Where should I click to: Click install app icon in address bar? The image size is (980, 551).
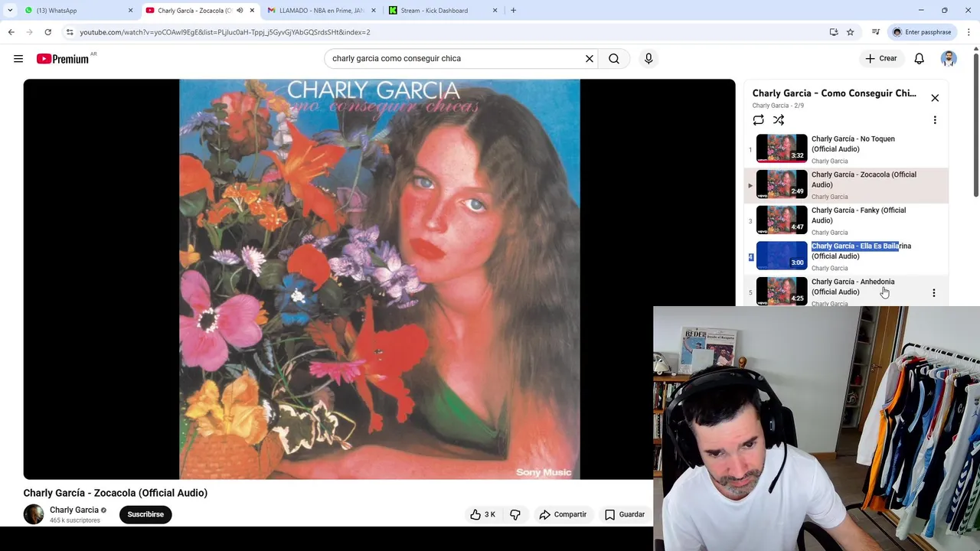[x=834, y=32]
